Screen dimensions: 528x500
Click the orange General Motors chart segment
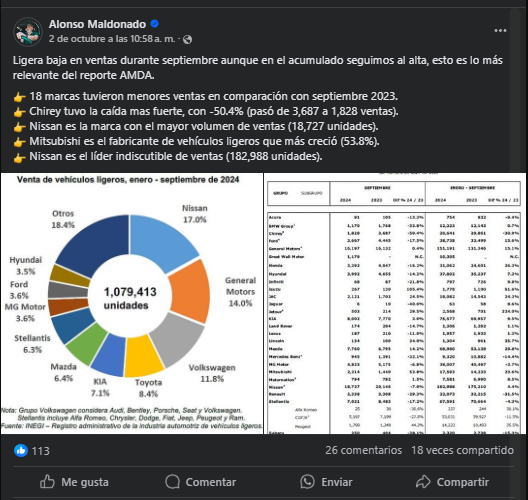pyautogui.click(x=190, y=291)
